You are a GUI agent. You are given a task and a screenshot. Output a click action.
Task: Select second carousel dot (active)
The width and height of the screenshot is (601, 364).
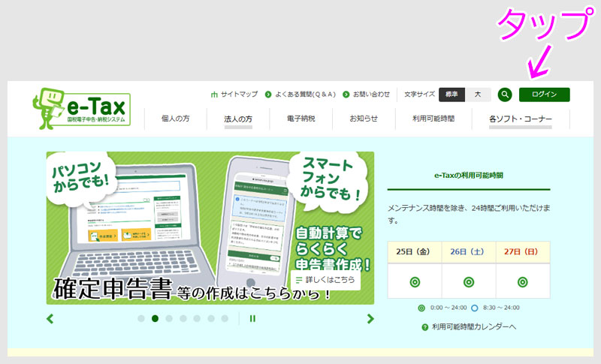[x=155, y=318]
